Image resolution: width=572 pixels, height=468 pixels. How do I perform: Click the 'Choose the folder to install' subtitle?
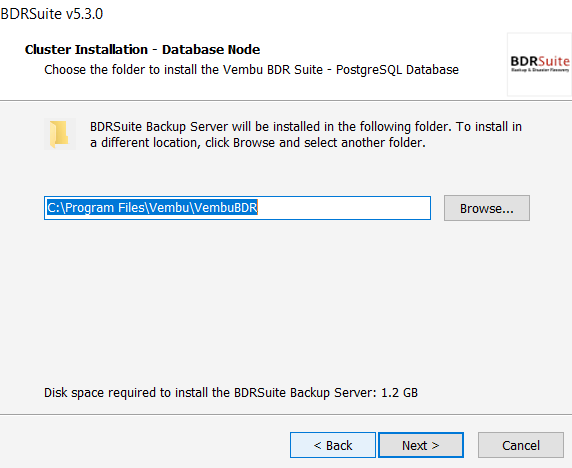pyautogui.click(x=251, y=69)
